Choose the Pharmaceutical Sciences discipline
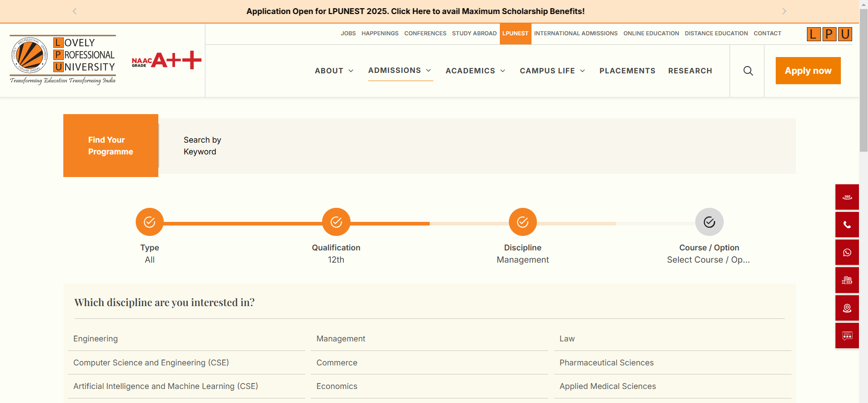868x403 pixels. [673, 363]
